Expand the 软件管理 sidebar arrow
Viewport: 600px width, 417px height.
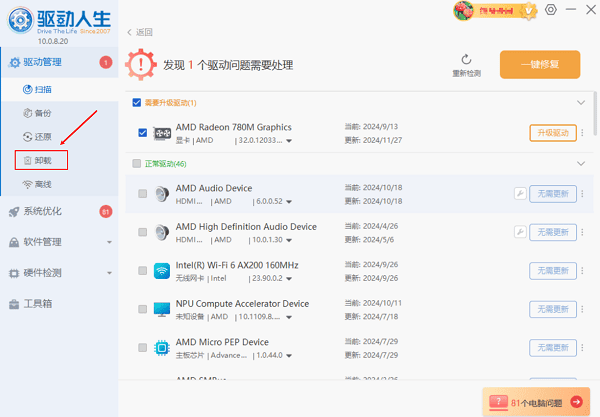[x=109, y=242]
